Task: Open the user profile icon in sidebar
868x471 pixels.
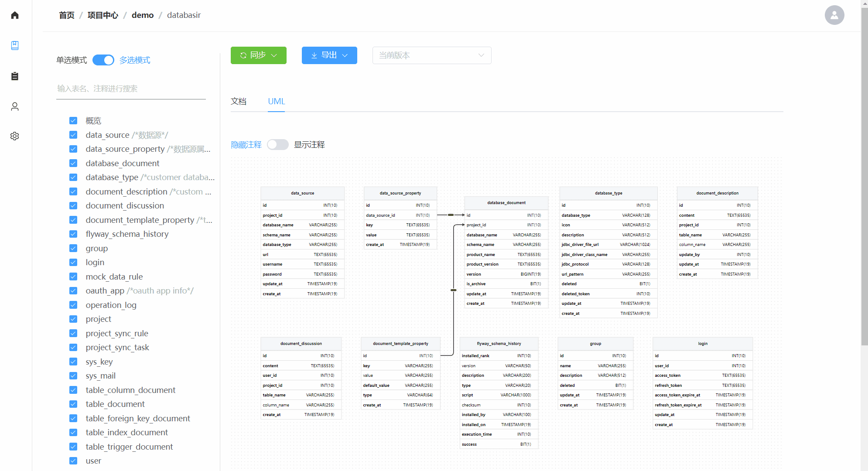Action: point(14,106)
